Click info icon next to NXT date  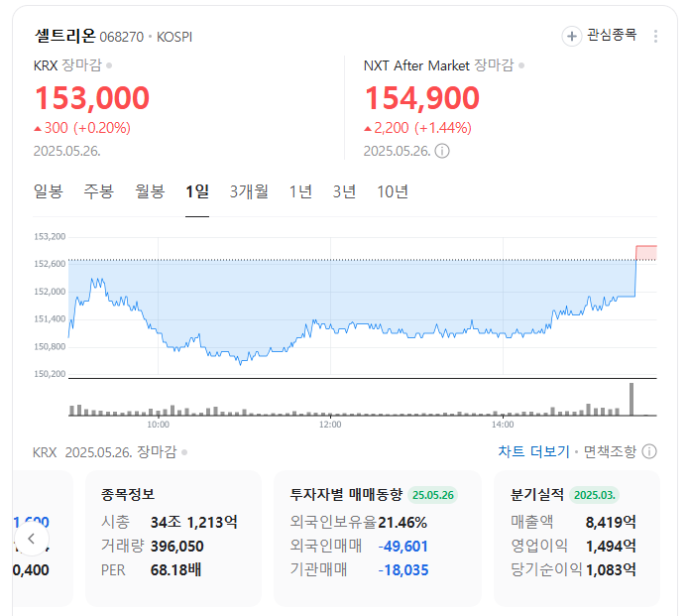(442, 151)
